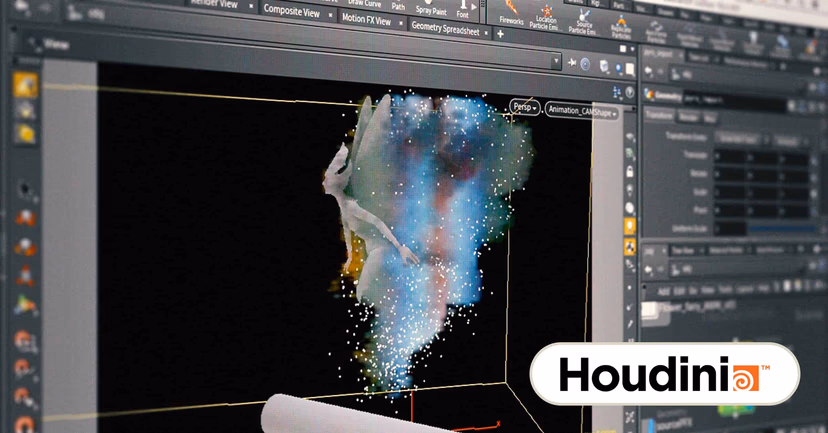Image resolution: width=828 pixels, height=433 pixels.
Task: Click the yellow tool icon in left toolbar
Action: [25, 134]
